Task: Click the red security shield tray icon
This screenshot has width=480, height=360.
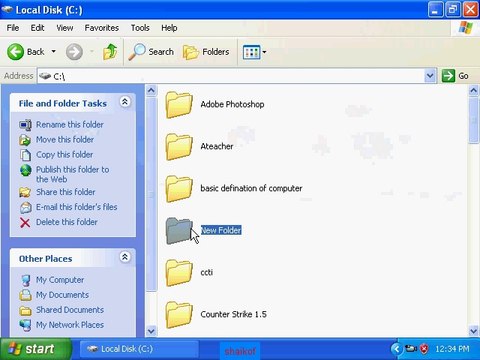Action: (x=424, y=349)
